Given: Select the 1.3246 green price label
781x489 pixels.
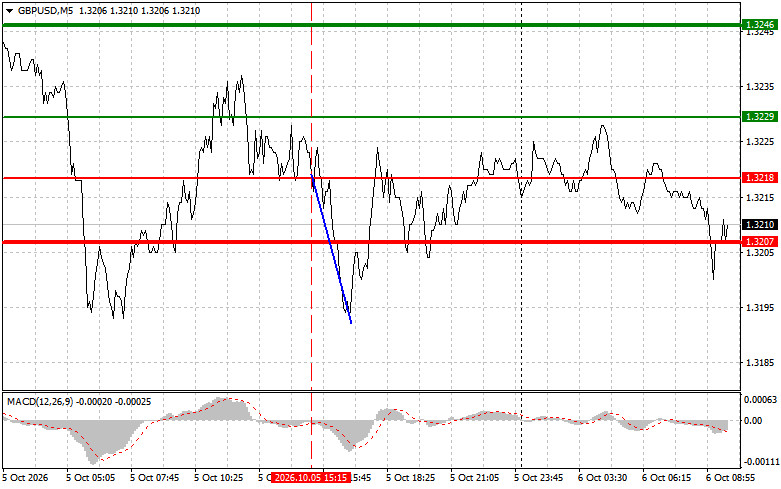Looking at the screenshot, I should (x=759, y=25).
